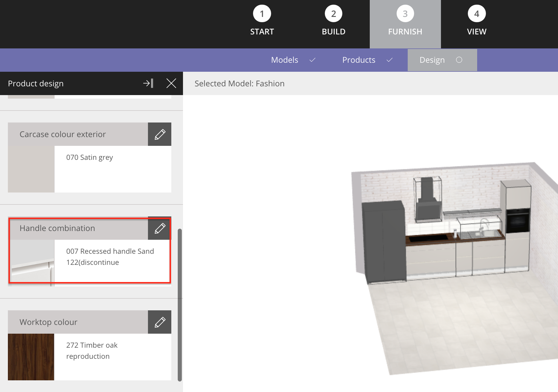
Task: Open the Worktop colour editor pencil
Action: coord(159,322)
